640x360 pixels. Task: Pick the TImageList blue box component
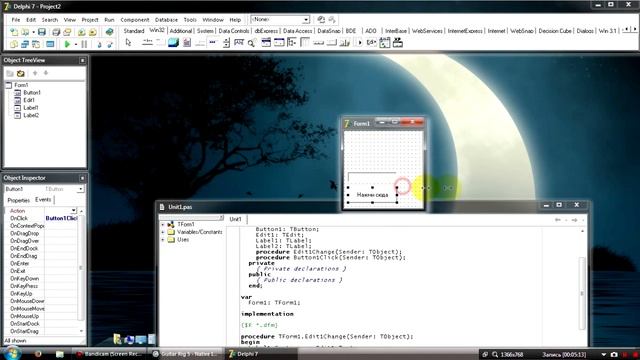(173, 42)
